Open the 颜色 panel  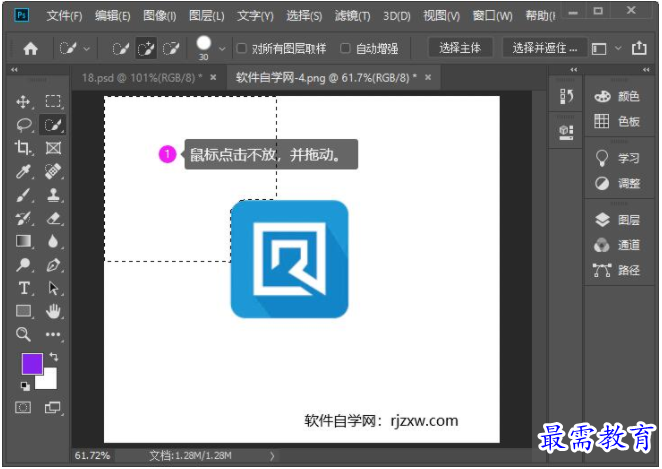(x=617, y=97)
